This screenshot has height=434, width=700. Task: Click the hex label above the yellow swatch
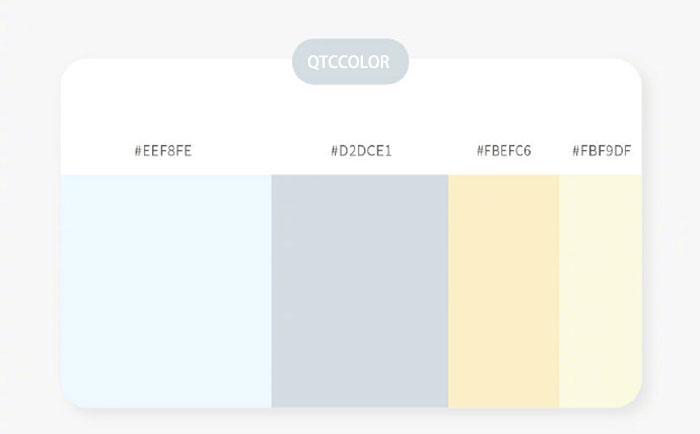click(504, 151)
